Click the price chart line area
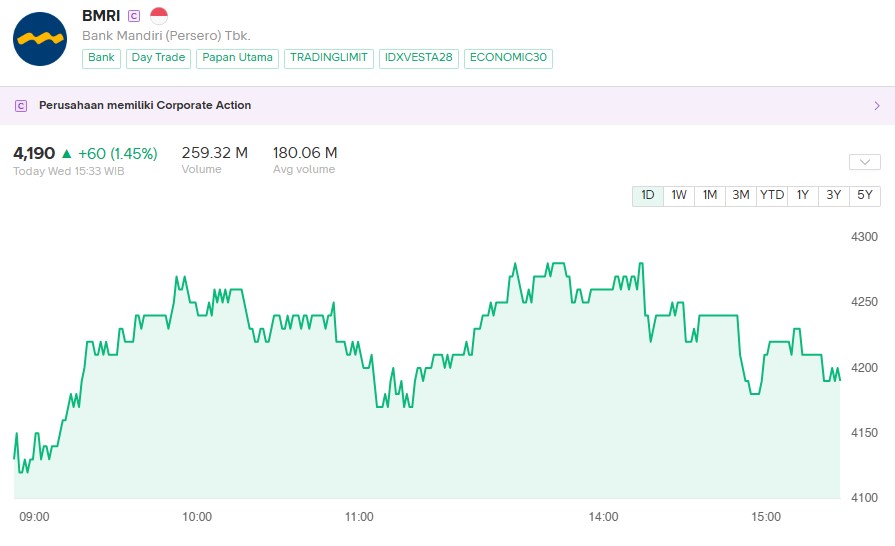The image size is (895, 546). coord(427,381)
